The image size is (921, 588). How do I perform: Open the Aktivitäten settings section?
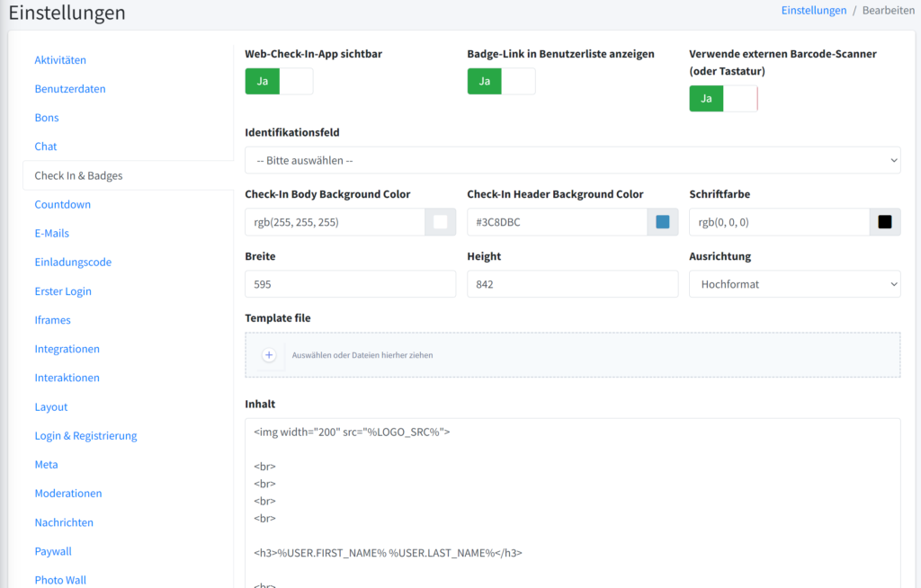coord(60,60)
